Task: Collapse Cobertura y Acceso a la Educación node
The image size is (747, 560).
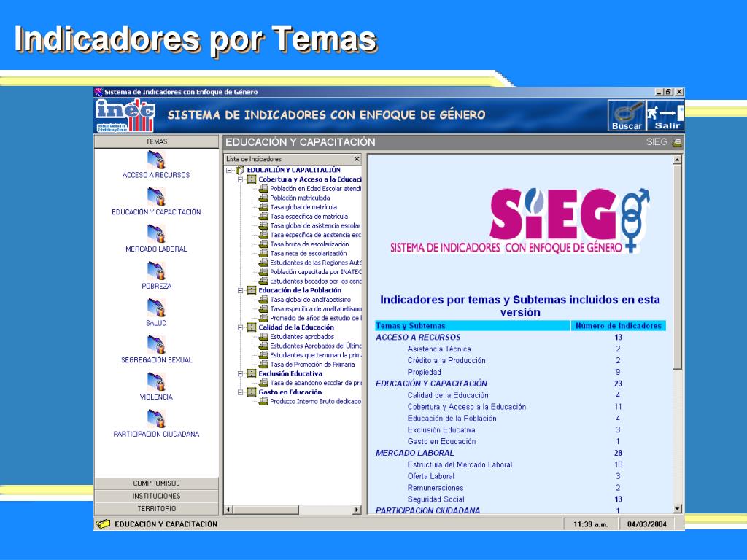Action: pyautogui.click(x=241, y=179)
